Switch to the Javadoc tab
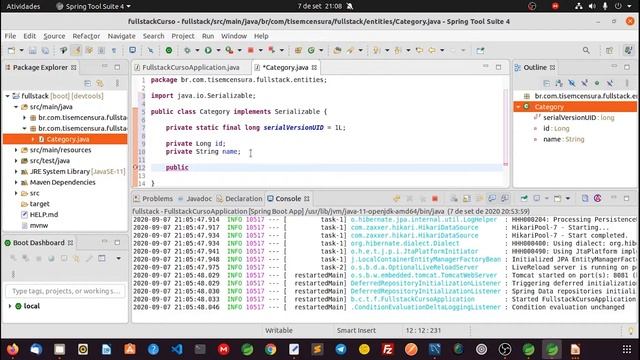Image resolution: width=640 pixels, height=360 pixels. [x=196, y=199]
